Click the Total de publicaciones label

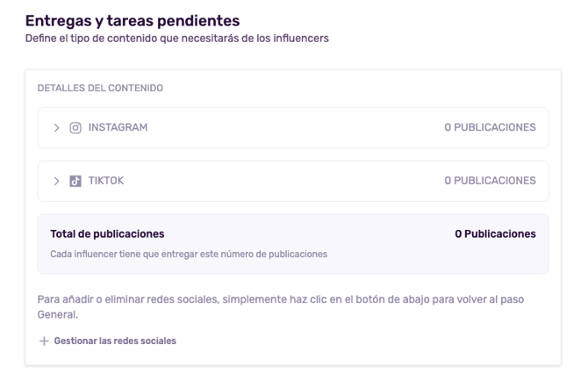point(107,234)
